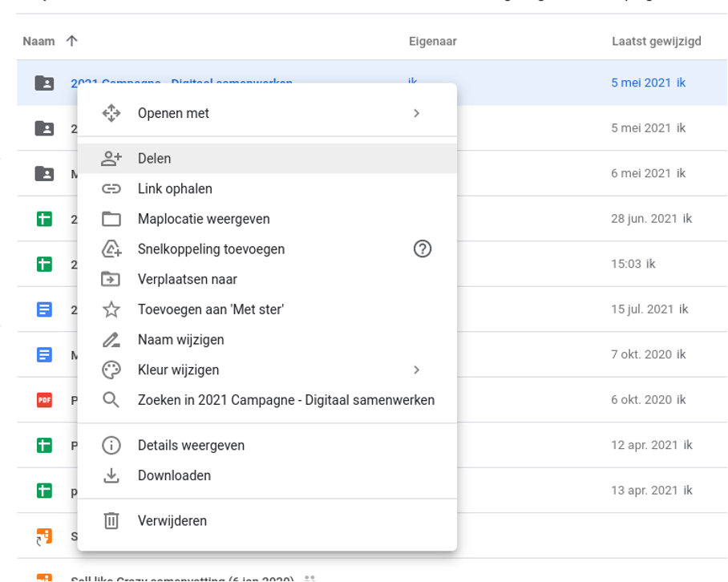728x582 pixels.
Task: Click the Delen person-add icon
Action: 111,159
